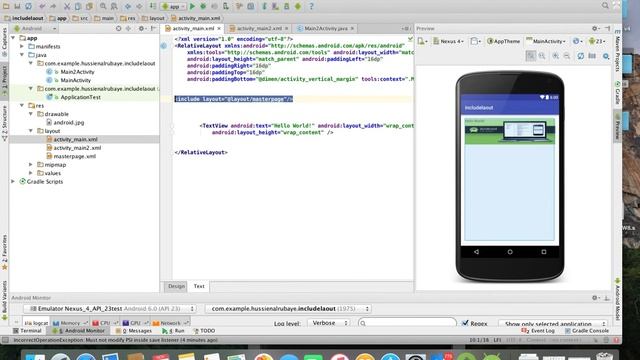This screenshot has height=360, width=640.
Task: Open Project panel gear settings
Action: [x=142, y=29]
